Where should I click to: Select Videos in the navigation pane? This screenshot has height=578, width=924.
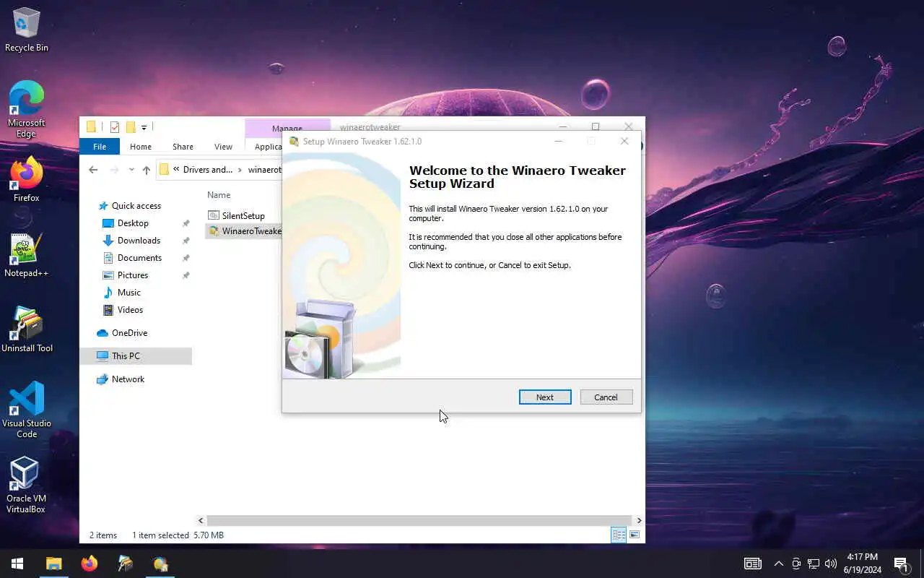point(131,310)
